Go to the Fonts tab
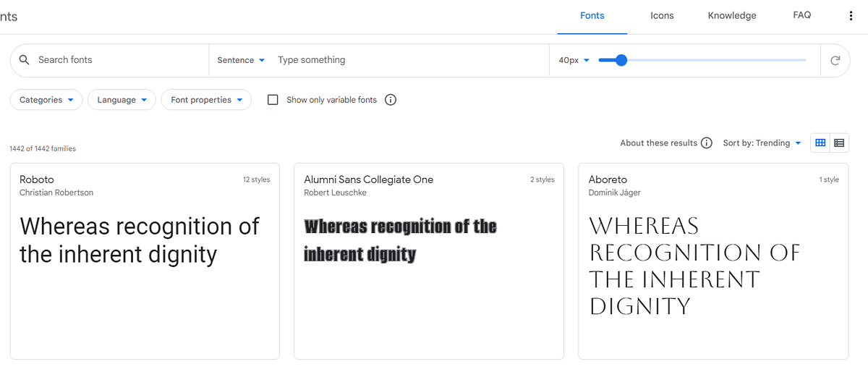868x372 pixels. (592, 16)
